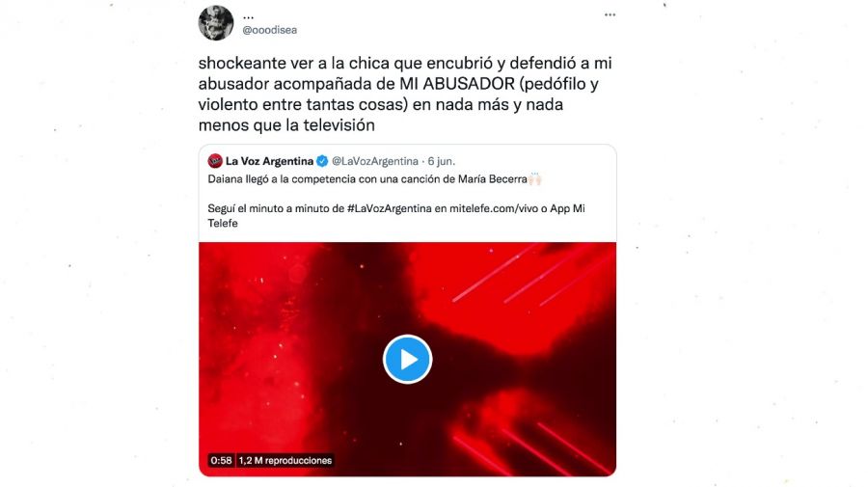Open the 6 jun. date link
Screen dimensions: 868x487
click(441, 161)
